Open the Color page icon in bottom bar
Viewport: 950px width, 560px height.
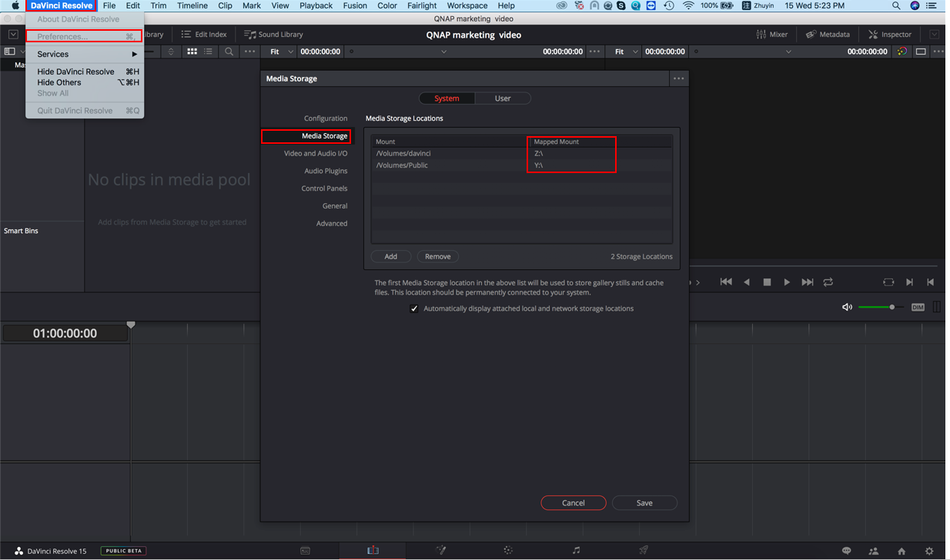coord(508,551)
